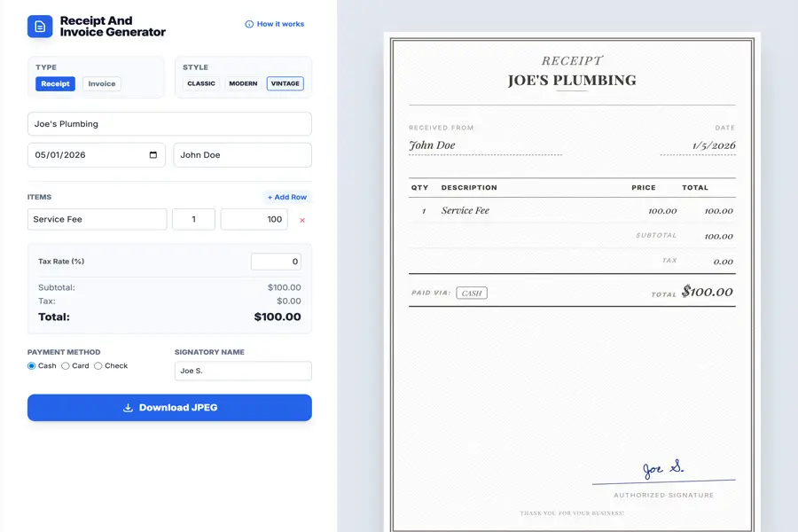Image resolution: width=798 pixels, height=532 pixels.
Task: Select the Cash payment radio button
Action: (32, 366)
